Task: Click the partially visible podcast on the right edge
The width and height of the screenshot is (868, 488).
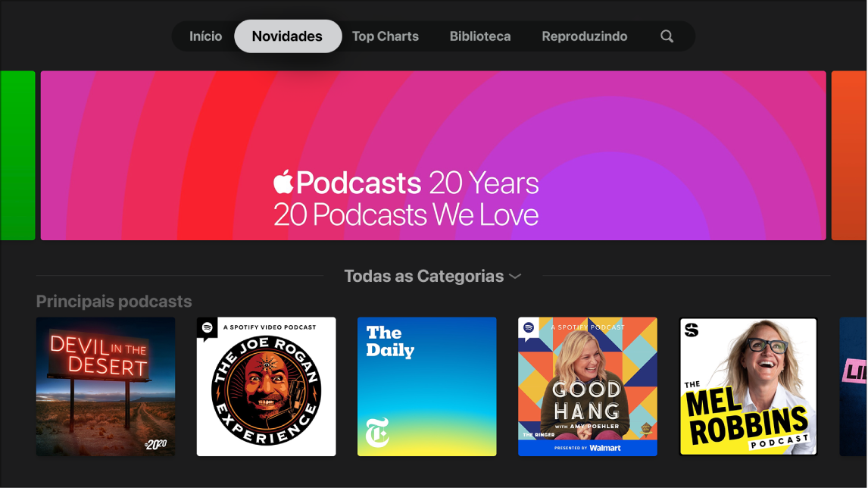Action: (x=856, y=386)
